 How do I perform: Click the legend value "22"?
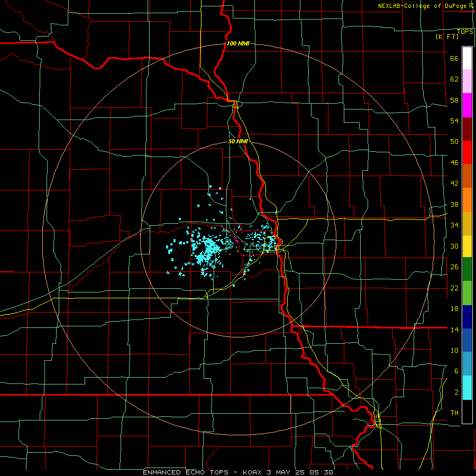coord(454,288)
